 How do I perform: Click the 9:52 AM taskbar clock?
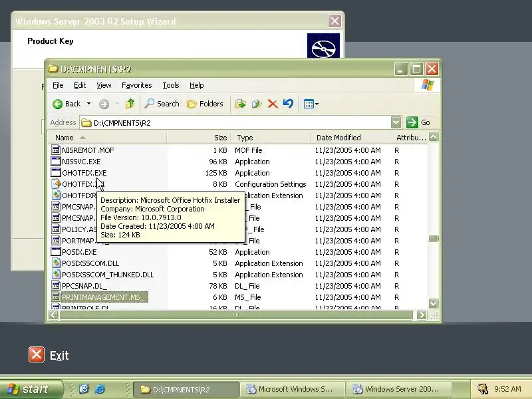(507, 389)
